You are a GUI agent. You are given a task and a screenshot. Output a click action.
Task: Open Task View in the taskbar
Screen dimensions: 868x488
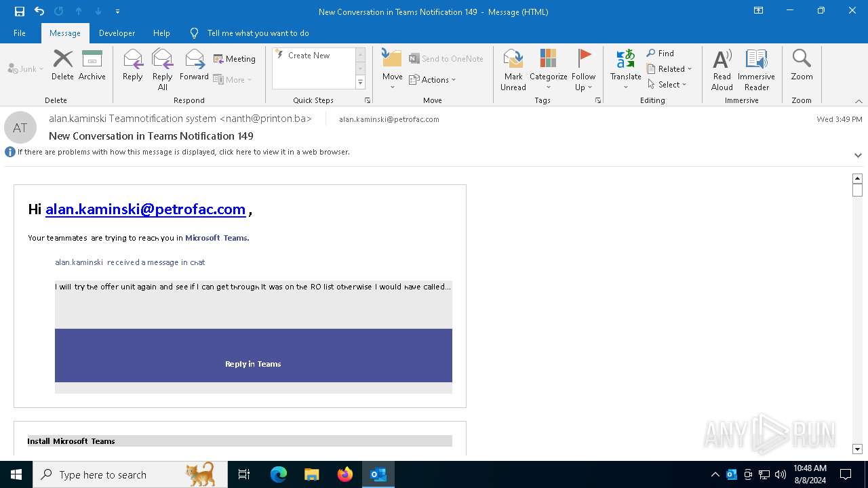[244, 474]
